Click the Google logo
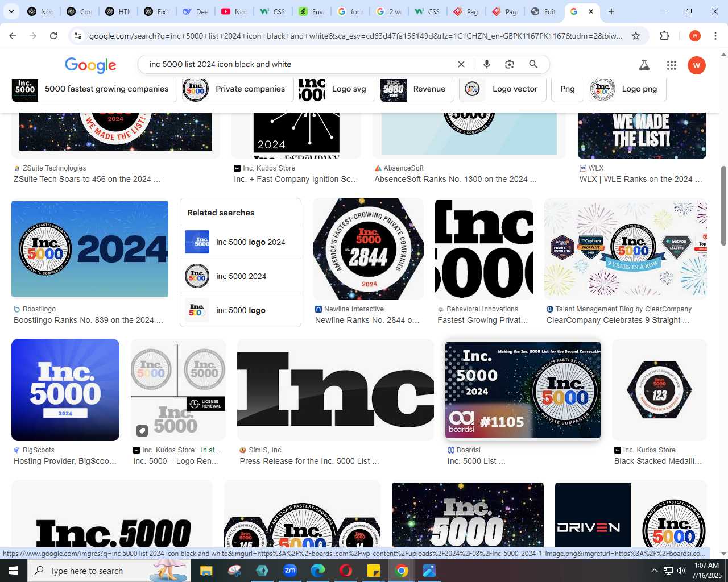 click(90, 65)
